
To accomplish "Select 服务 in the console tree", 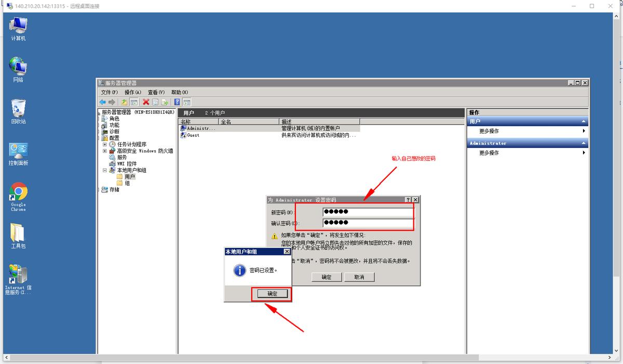I will (122, 157).
